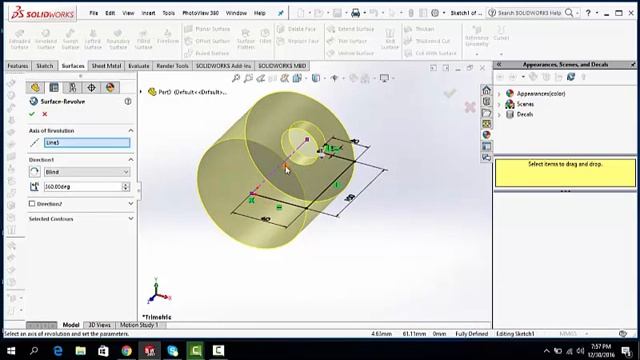Click blue refresh icon in Appearances pane
Screen dimensions: 640x360
point(571,77)
